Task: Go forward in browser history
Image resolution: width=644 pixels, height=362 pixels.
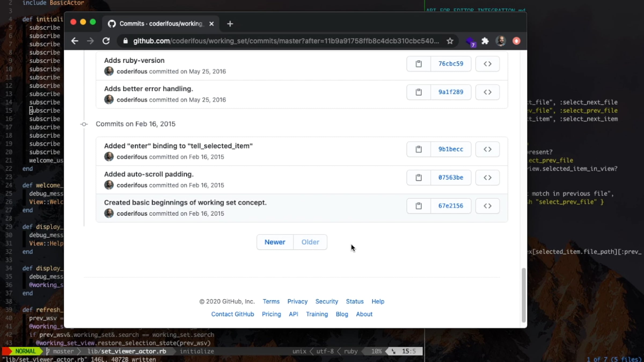Action: 90,41
